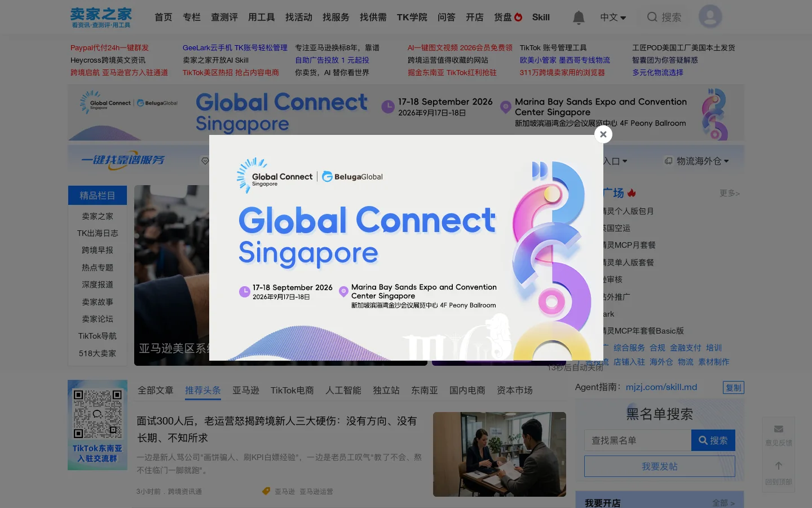Switch to the 东南亚 tab
The image size is (812, 508).
[x=425, y=391]
